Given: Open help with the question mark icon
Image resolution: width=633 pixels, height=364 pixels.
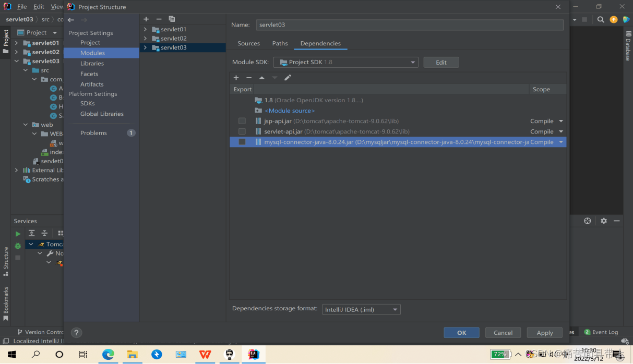Looking at the screenshot, I should [x=76, y=332].
